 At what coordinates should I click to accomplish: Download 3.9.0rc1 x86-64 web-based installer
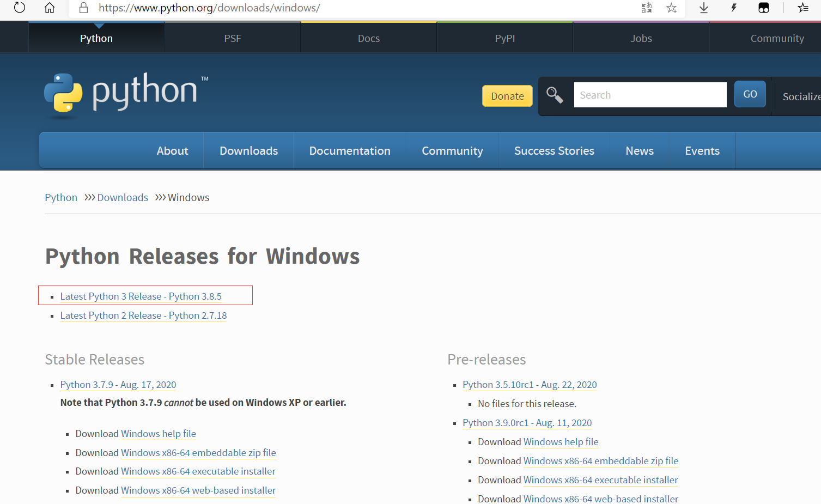click(x=601, y=499)
